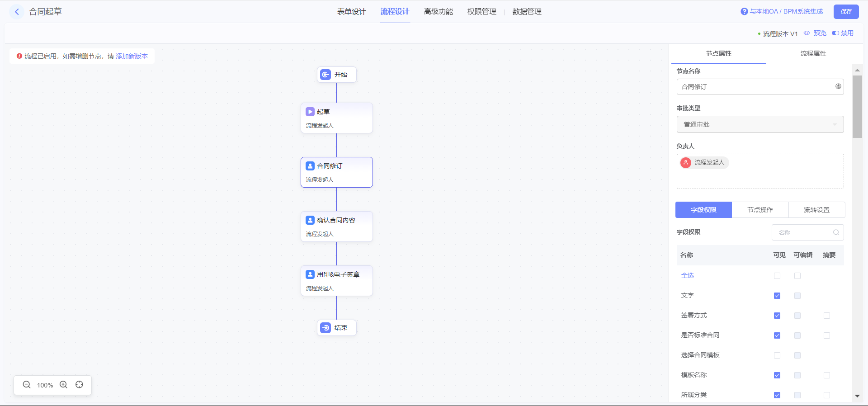This screenshot has height=406, width=868.
Task: Click the search icon in 字段权限 filter
Action: tap(836, 232)
